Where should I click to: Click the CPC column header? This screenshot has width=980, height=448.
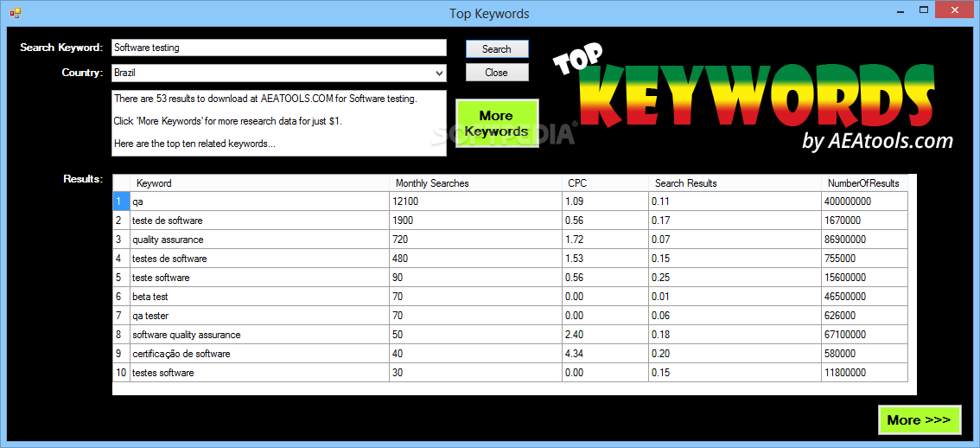click(x=605, y=183)
